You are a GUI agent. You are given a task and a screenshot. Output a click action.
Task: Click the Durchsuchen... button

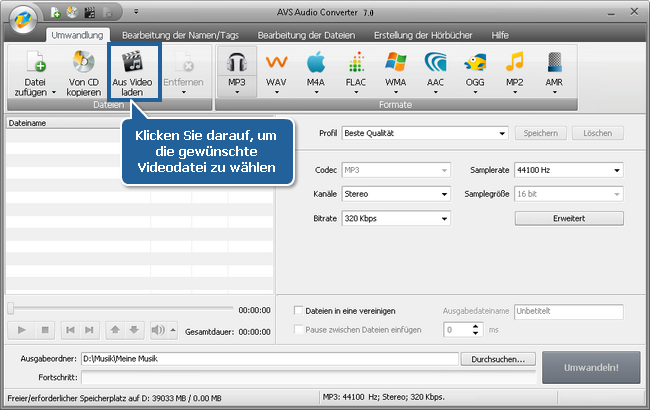point(499,358)
